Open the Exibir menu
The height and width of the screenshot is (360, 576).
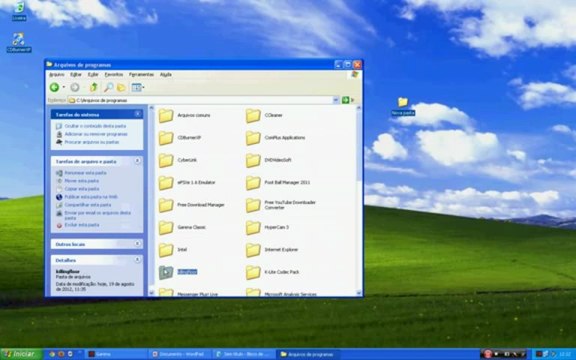93,75
